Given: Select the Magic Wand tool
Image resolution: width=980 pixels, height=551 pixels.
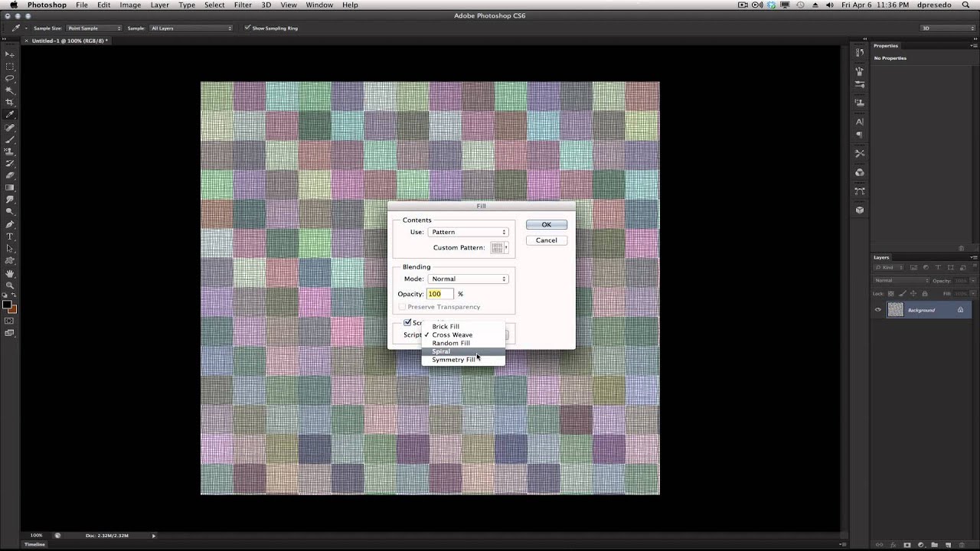Looking at the screenshot, I should tap(10, 90).
